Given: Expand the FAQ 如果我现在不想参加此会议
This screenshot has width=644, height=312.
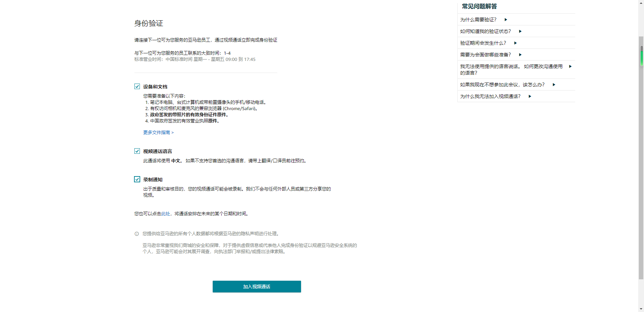Looking at the screenshot, I should tap(516, 85).
